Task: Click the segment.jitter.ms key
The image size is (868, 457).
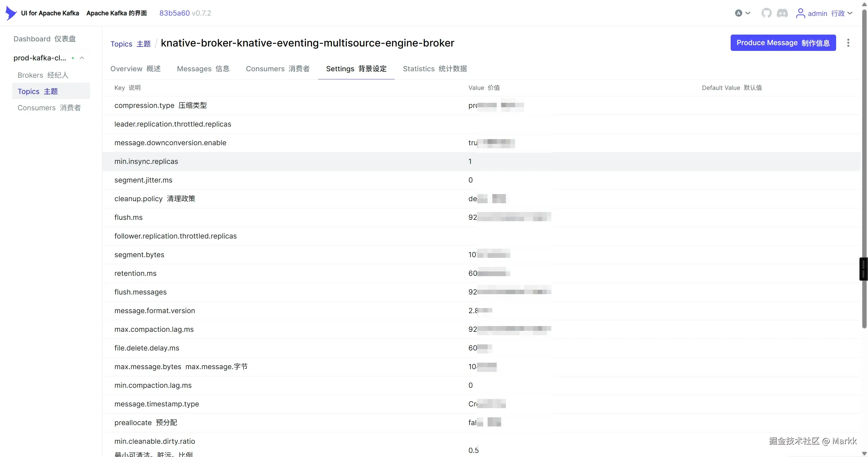Action: coord(143,180)
